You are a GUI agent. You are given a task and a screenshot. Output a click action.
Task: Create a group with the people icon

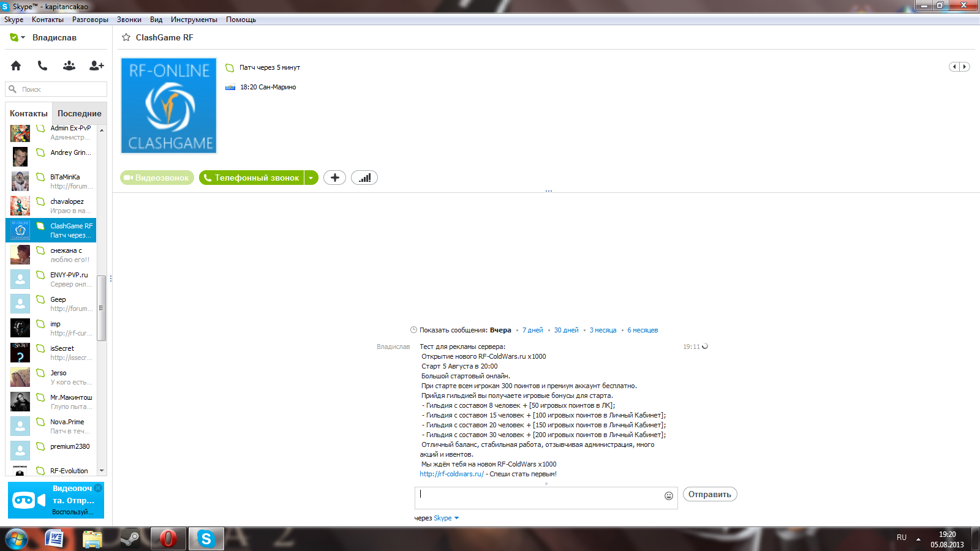(69, 66)
